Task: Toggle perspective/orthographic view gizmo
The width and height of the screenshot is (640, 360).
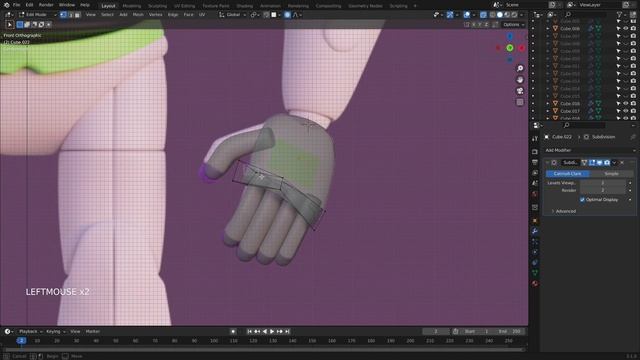Action: [x=520, y=102]
